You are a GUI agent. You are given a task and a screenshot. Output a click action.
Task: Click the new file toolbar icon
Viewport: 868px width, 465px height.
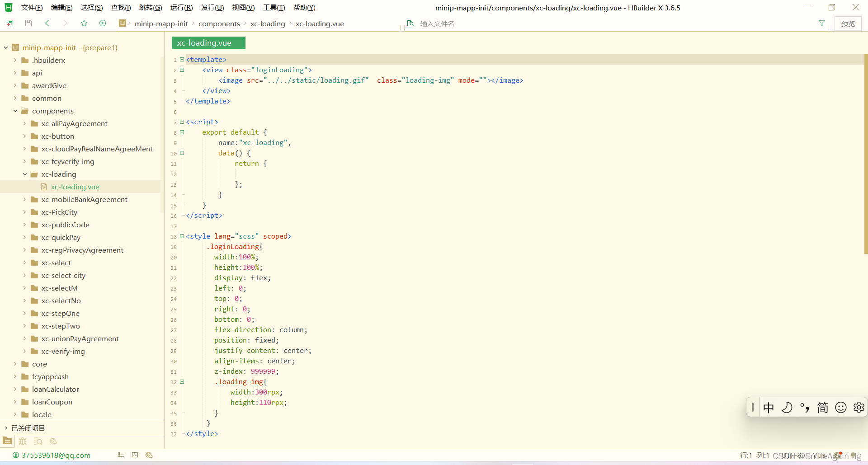pyautogui.click(x=10, y=23)
